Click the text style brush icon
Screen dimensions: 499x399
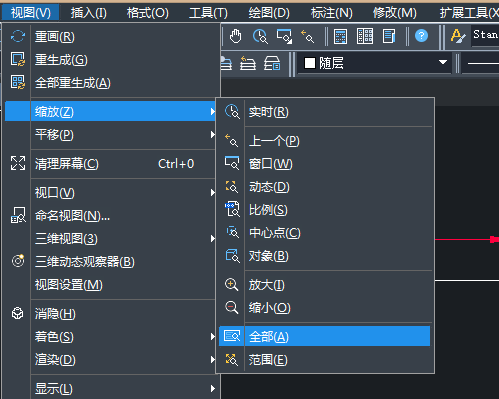click(458, 36)
